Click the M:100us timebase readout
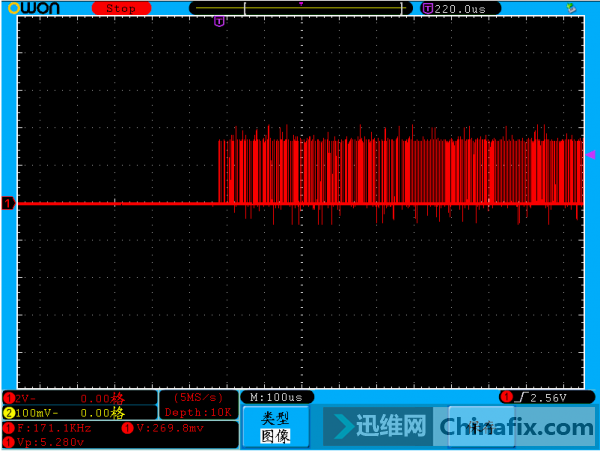600x451 pixels. pyautogui.click(x=277, y=397)
